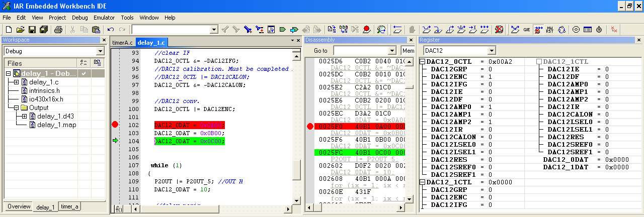Image resolution: width=644 pixels, height=217 pixels.
Task: Click the Run to Cursor icon
Action: tap(474, 30)
